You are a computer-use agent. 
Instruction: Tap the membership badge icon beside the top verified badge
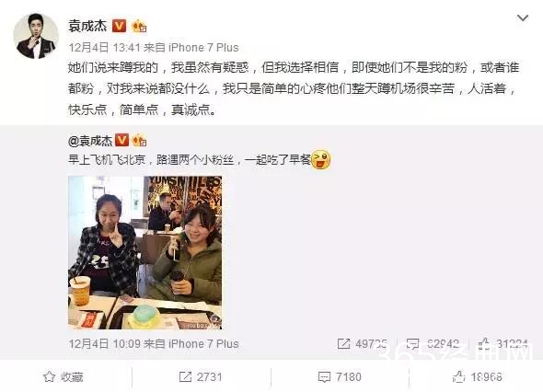point(139,26)
